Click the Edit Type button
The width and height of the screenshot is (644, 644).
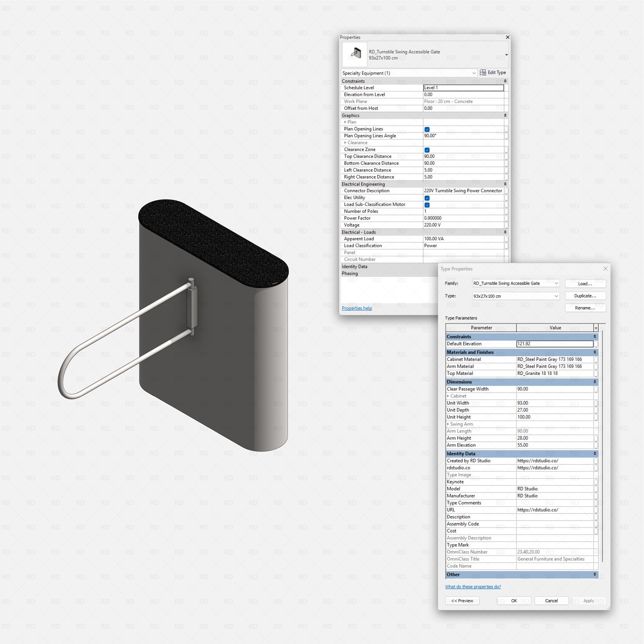(x=493, y=73)
